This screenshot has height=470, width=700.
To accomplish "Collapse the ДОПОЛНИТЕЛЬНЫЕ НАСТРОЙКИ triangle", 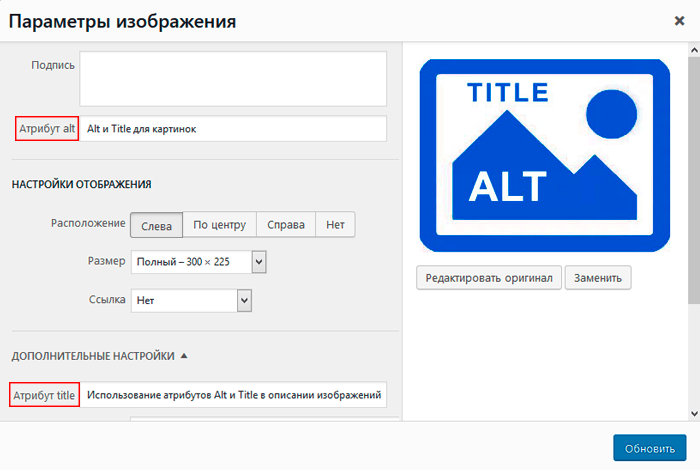I will pyautogui.click(x=184, y=356).
